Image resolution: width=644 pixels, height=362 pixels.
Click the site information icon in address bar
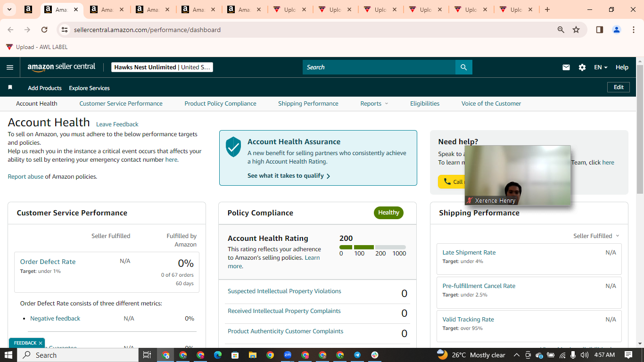[x=65, y=30]
